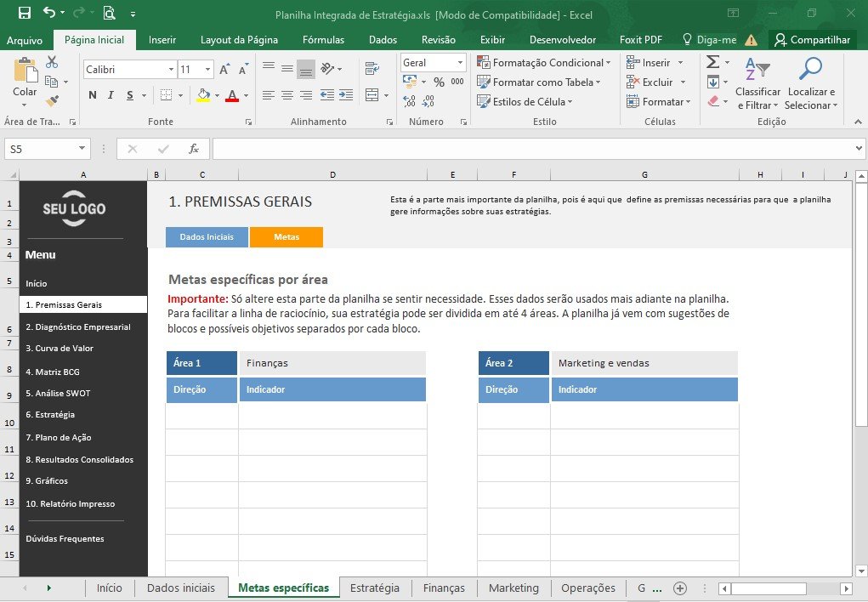Click the AutoSum sigma icon
868x602 pixels.
(713, 62)
